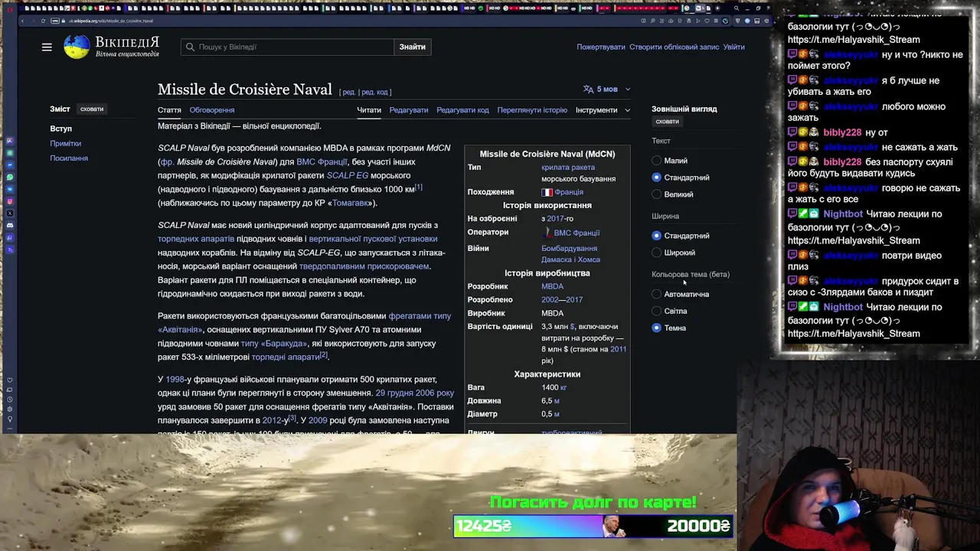Open 'крилата ракета' link in infobox
Viewport: 980px width, 551px height.
pyautogui.click(x=568, y=168)
